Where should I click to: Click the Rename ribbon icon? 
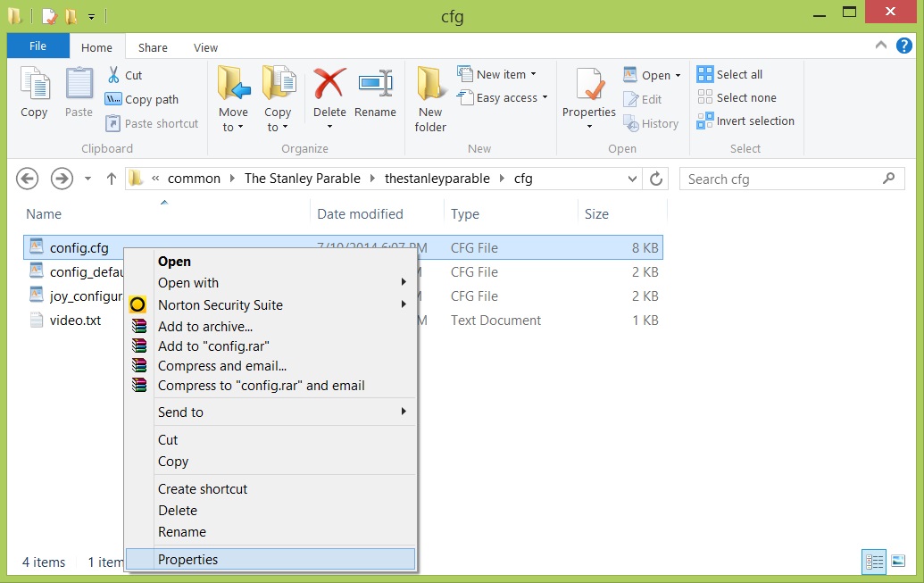[375, 82]
